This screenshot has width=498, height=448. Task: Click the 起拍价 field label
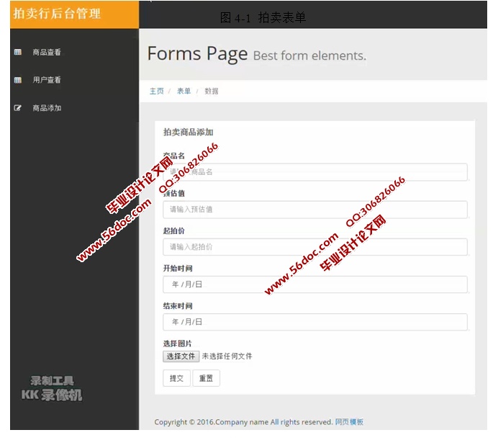(173, 231)
